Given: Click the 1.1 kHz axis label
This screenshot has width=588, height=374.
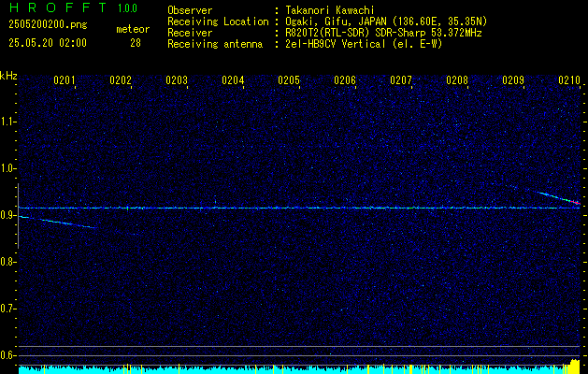Looking at the screenshot, I should point(7,122).
